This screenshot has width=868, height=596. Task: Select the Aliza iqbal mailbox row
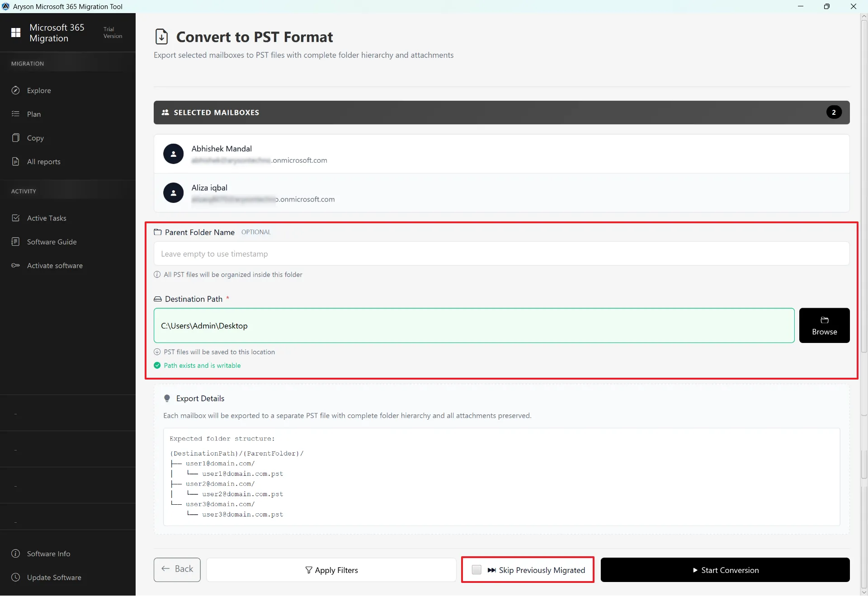501,193
